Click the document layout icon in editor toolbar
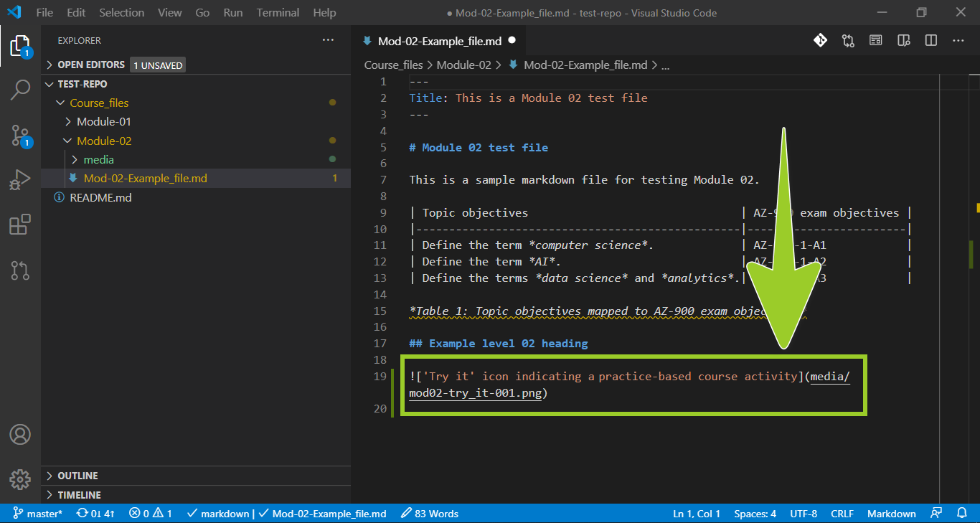 876,41
